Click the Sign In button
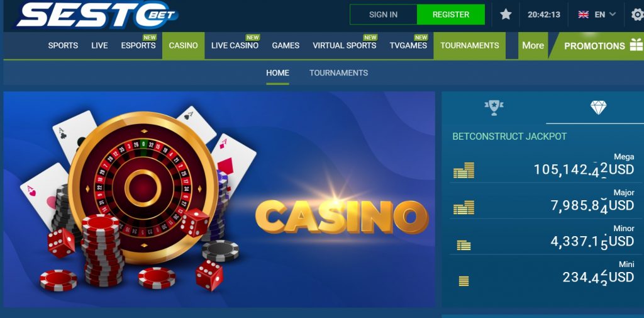The image size is (644, 318). pyautogui.click(x=383, y=14)
